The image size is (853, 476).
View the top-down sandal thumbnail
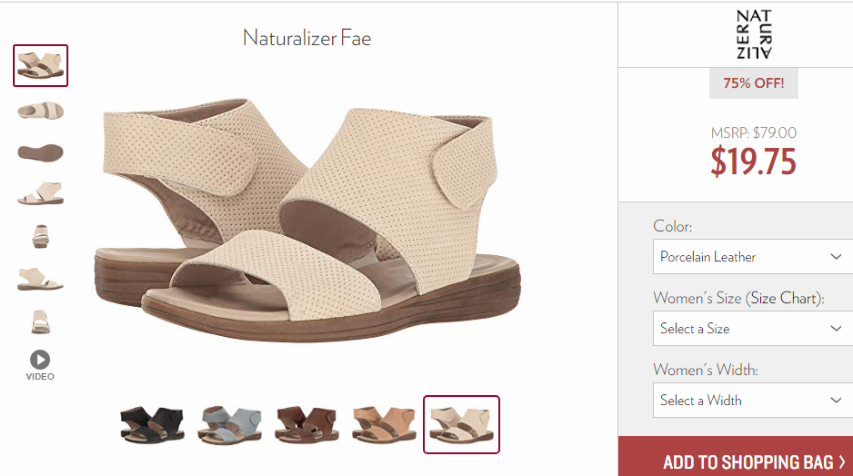click(x=40, y=110)
